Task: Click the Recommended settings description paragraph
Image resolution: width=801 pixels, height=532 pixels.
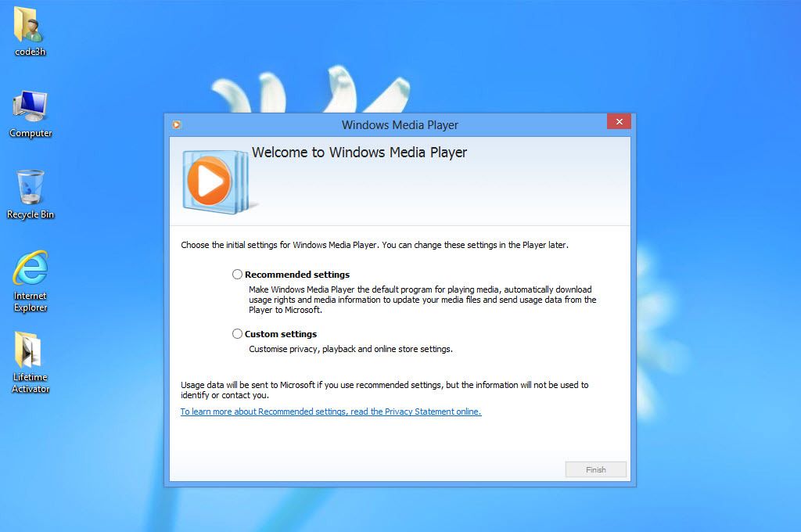Action: coord(422,300)
